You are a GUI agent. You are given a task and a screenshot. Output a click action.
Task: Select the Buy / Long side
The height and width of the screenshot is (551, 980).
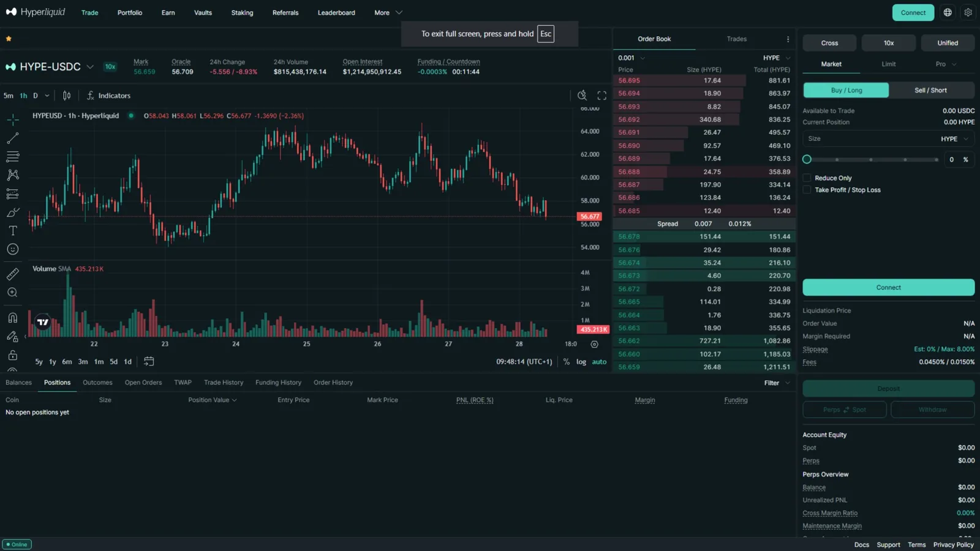(x=846, y=90)
